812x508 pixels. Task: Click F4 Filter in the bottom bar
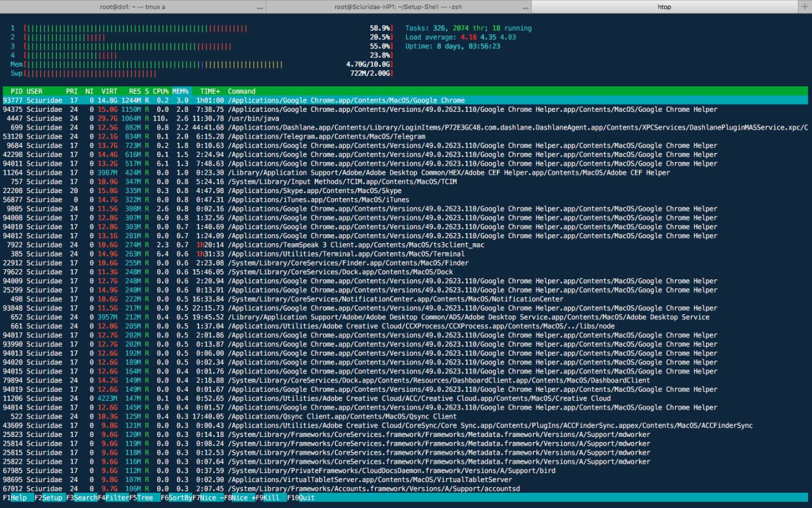(113, 498)
